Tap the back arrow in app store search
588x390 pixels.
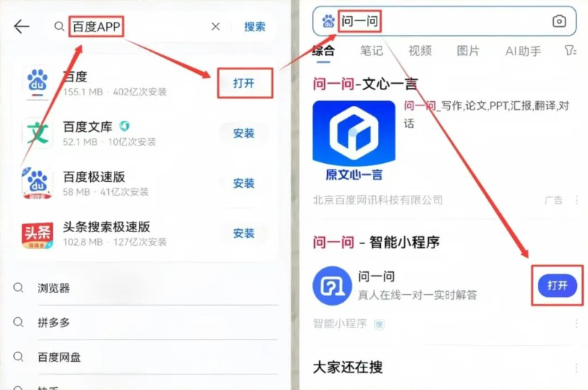pos(21,26)
